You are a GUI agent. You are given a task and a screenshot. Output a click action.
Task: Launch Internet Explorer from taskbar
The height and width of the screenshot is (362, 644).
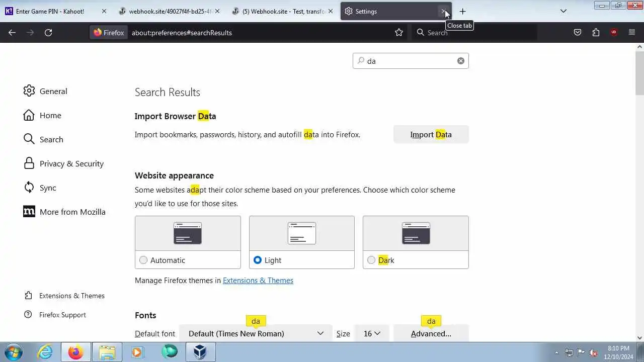click(45, 352)
